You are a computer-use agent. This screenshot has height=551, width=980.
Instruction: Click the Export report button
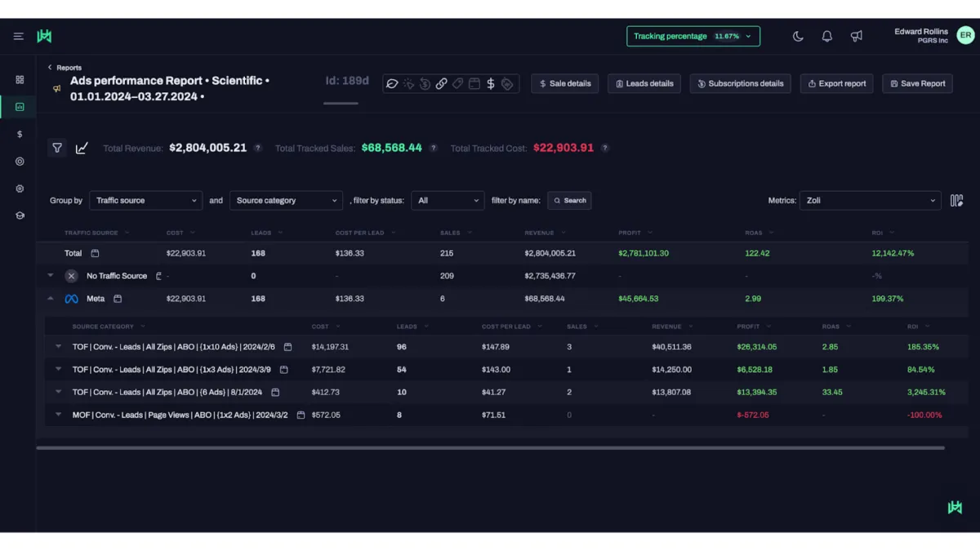[x=836, y=83]
